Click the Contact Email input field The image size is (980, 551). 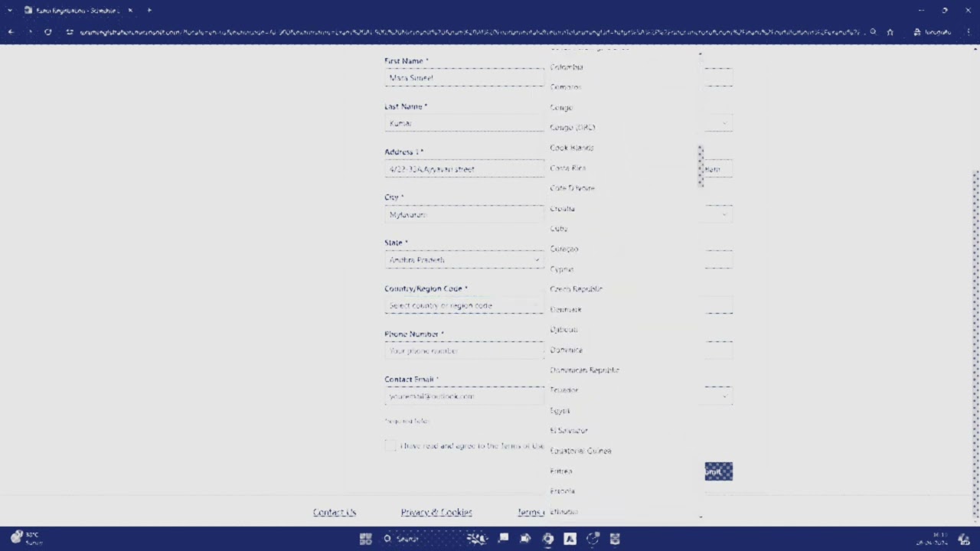[464, 396]
